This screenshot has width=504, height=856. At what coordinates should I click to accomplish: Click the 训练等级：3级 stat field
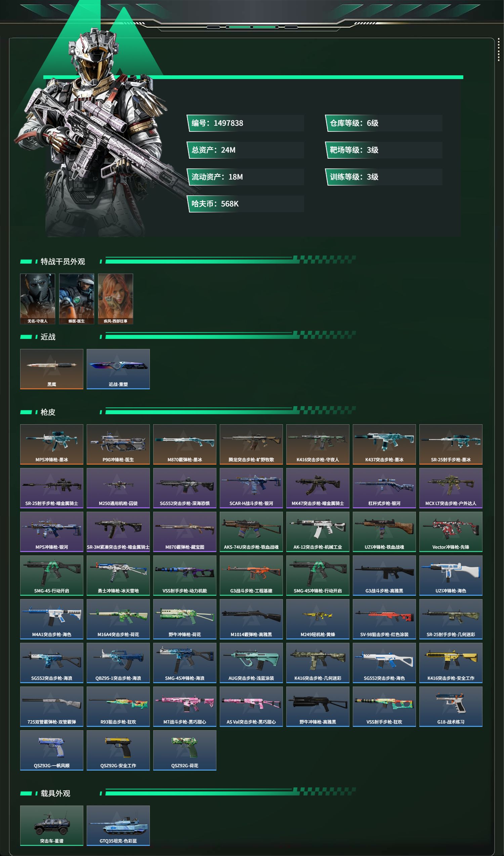point(384,177)
